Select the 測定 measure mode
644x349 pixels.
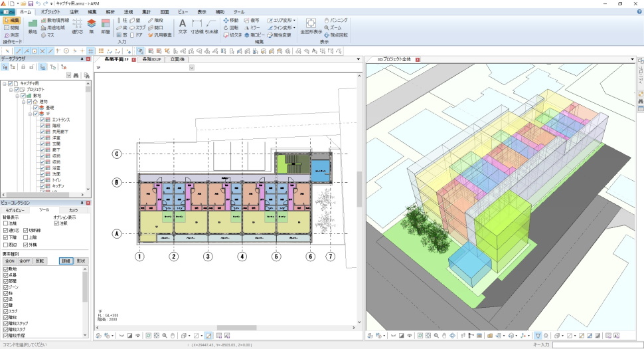(x=11, y=35)
